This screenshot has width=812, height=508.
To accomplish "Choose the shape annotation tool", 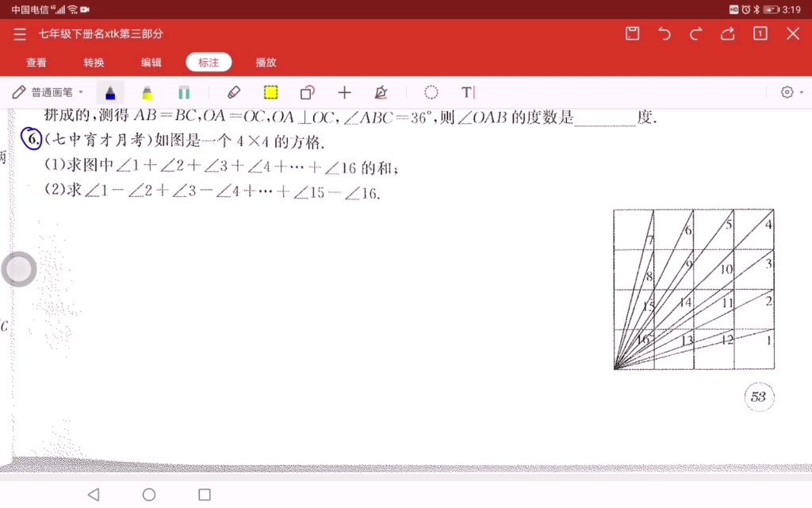I will click(x=307, y=92).
